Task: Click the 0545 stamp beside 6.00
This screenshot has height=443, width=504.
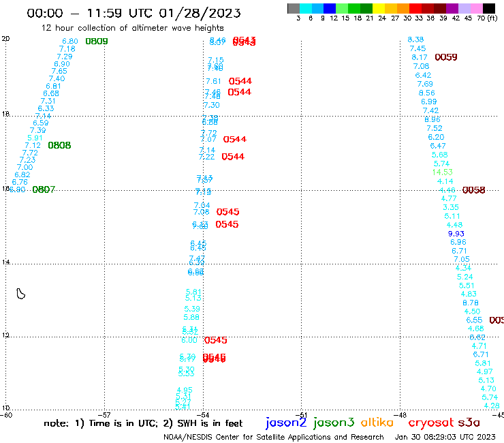Action: (216, 340)
